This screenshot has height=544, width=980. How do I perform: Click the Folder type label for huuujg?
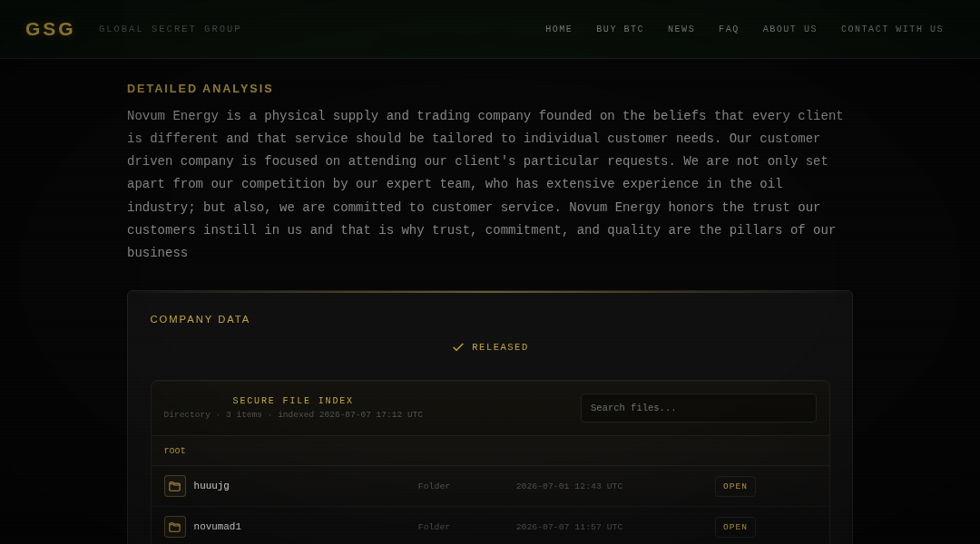pos(434,486)
